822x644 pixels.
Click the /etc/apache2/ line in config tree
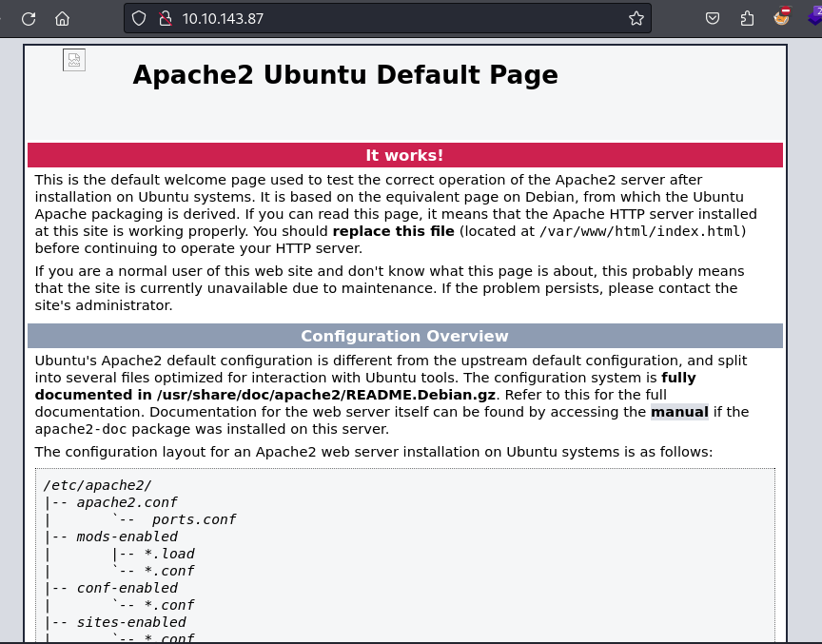tap(97, 485)
